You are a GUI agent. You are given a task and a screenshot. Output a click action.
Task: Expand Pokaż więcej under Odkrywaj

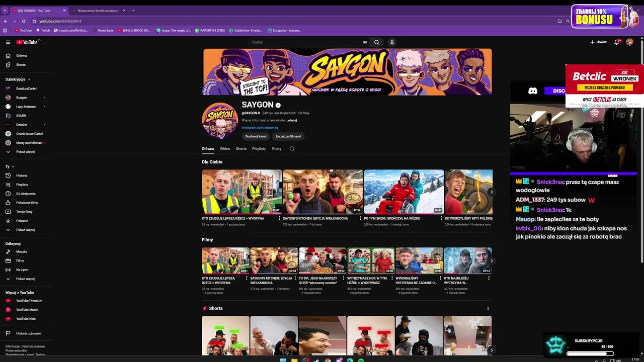coord(26,279)
